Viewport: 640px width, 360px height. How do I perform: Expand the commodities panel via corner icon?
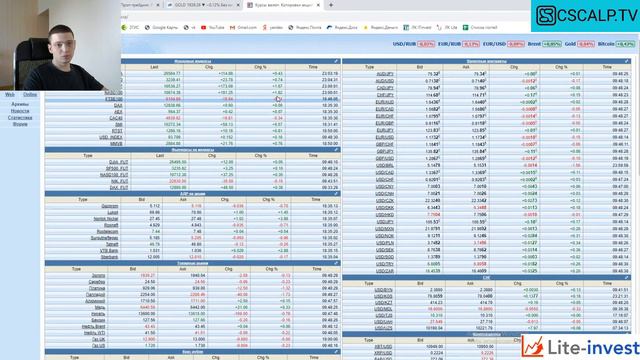[x=336, y=263]
